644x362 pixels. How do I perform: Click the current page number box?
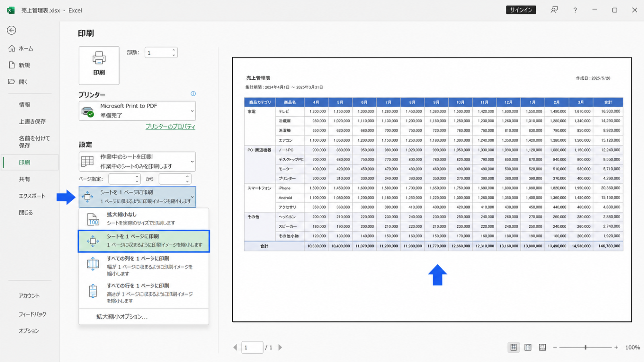click(x=252, y=347)
